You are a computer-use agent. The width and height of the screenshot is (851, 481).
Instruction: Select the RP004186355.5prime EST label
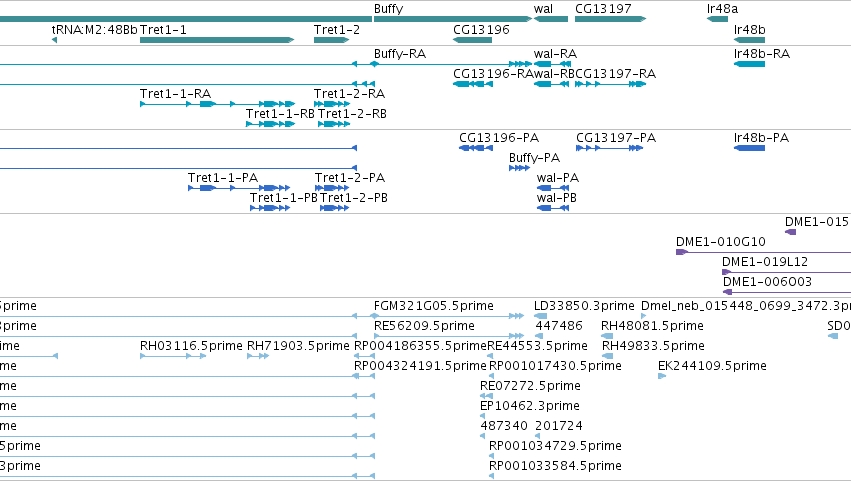[x=420, y=346]
